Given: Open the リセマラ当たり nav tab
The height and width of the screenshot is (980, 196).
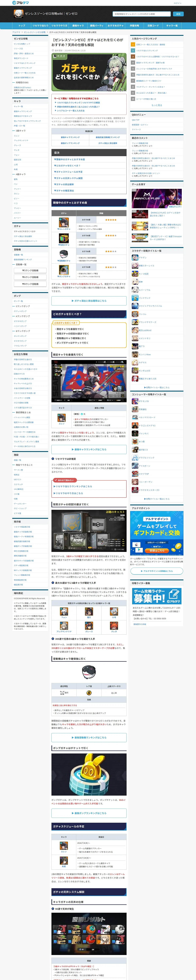Looking at the screenshot, I should [x=40, y=25].
